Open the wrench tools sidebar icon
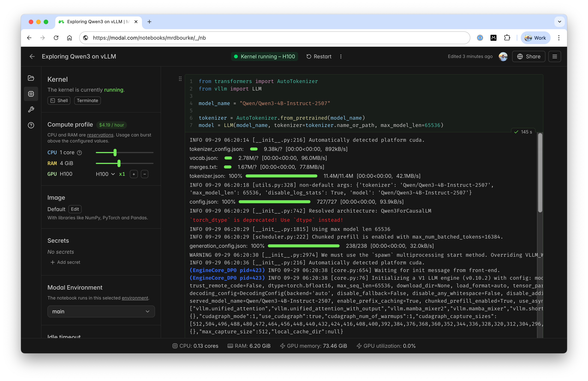Viewport: 588px width, 381px height. 31,110
